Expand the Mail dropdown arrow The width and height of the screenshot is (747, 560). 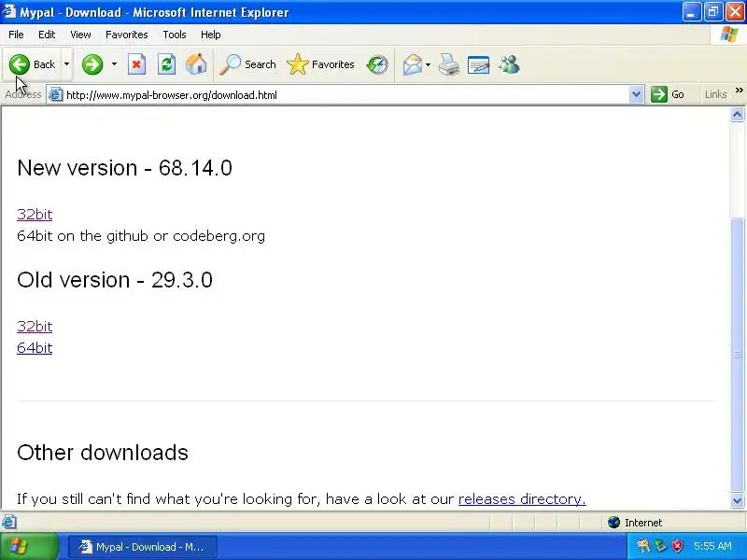(x=428, y=64)
